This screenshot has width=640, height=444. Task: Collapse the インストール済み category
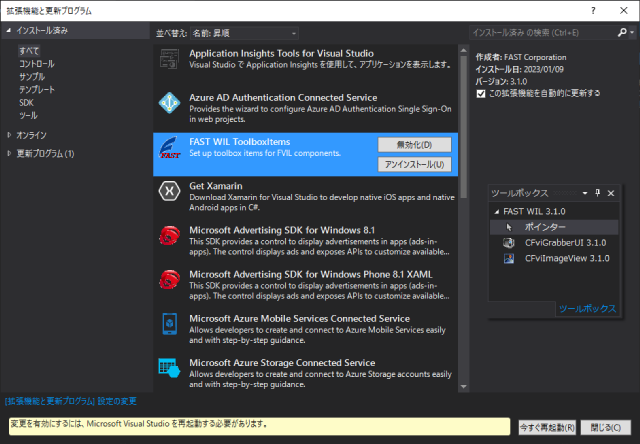pos(9,30)
